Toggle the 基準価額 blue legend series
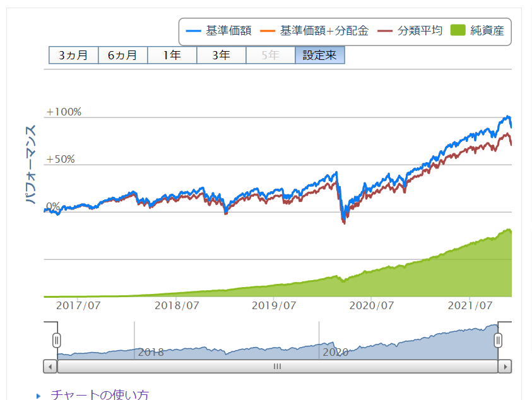 tap(220, 31)
